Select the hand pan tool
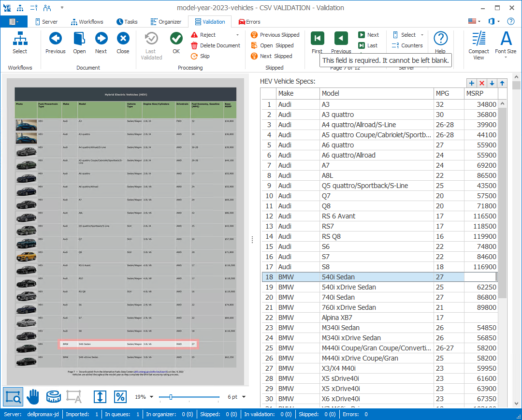 pos(33,397)
